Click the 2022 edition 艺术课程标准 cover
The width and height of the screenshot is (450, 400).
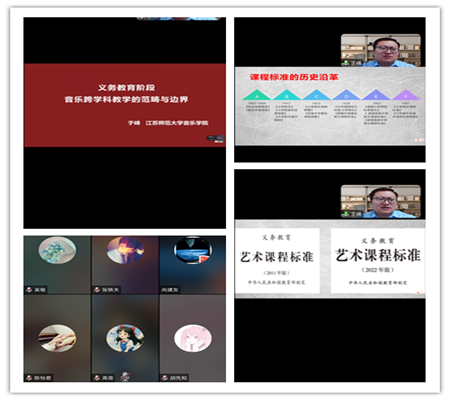coord(378,261)
